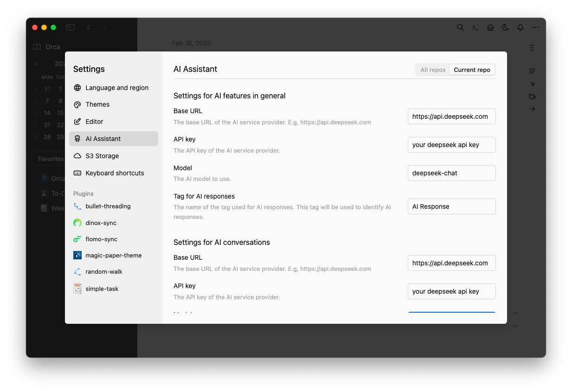Switch to the All repos scope

[433, 70]
